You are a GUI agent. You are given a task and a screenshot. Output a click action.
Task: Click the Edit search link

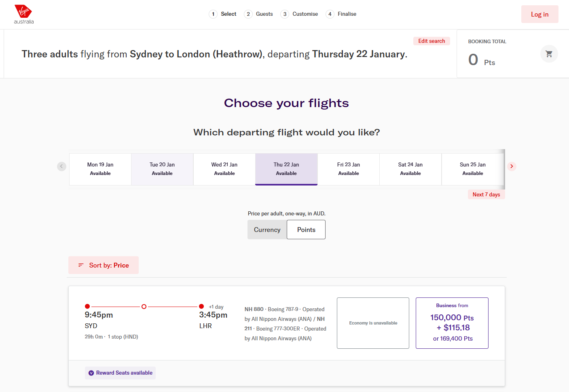(432, 41)
